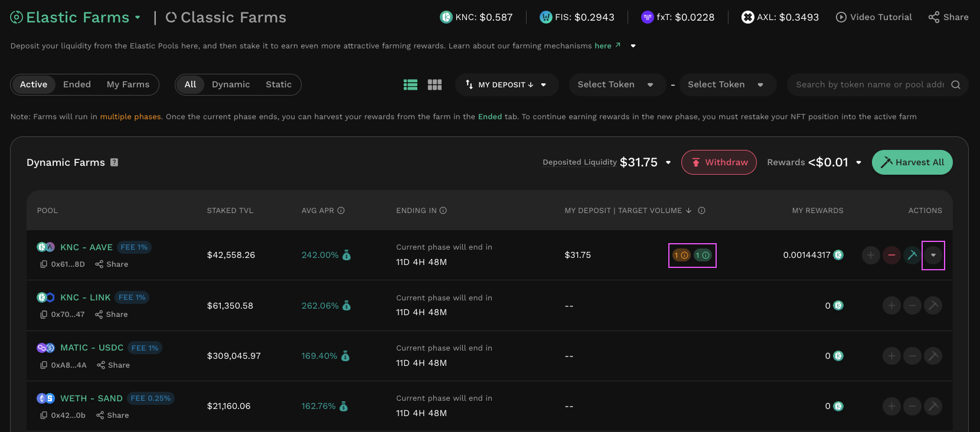Click the plus stake icon in KNC - LINK row

tap(891, 306)
